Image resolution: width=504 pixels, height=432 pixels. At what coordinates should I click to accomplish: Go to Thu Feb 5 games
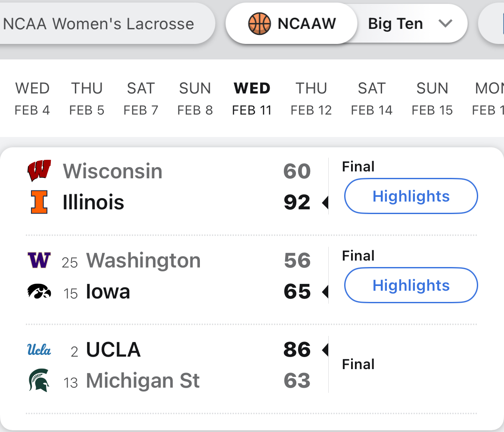click(87, 99)
